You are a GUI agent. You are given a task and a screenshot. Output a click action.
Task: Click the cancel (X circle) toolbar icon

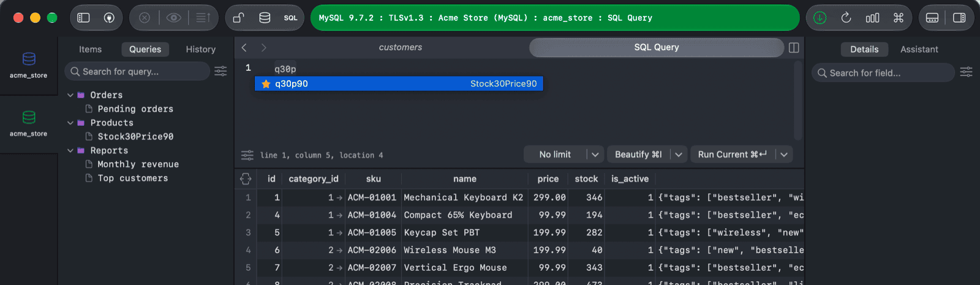(x=145, y=18)
